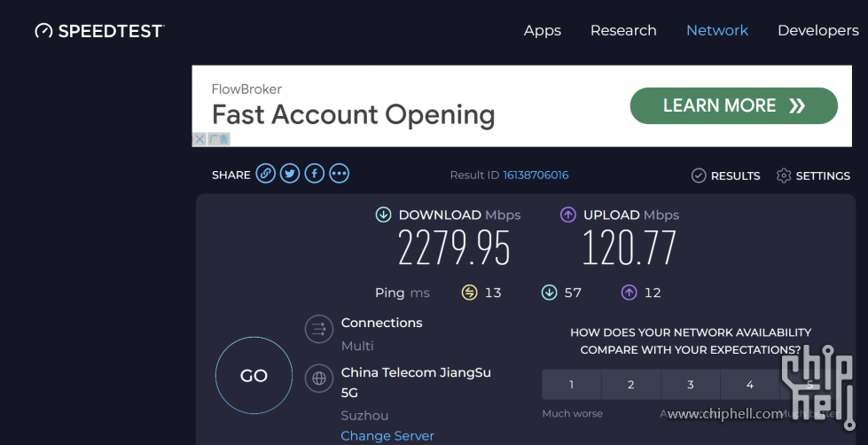Open the Apps menu

click(543, 30)
